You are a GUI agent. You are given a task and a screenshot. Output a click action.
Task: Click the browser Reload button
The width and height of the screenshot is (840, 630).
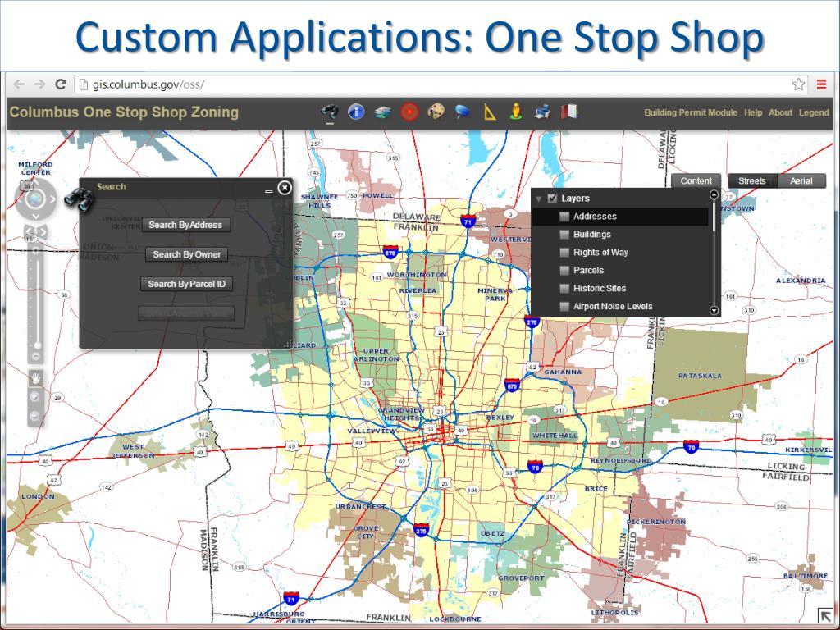[61, 84]
